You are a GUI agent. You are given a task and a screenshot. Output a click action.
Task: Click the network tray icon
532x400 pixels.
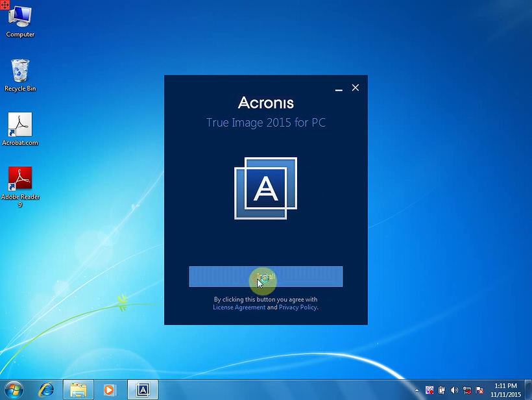pyautogui.click(x=467, y=390)
